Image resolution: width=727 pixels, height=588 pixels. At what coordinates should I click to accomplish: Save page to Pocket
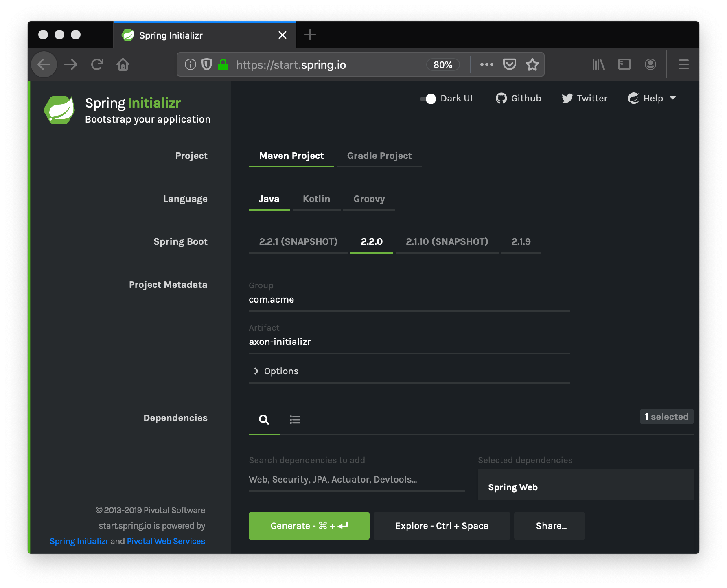click(x=510, y=64)
